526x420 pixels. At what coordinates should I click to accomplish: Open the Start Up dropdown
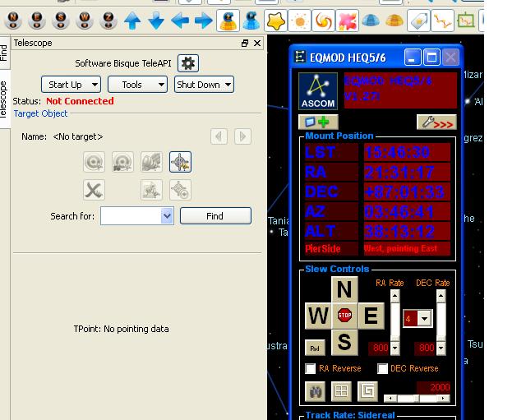[x=71, y=85]
